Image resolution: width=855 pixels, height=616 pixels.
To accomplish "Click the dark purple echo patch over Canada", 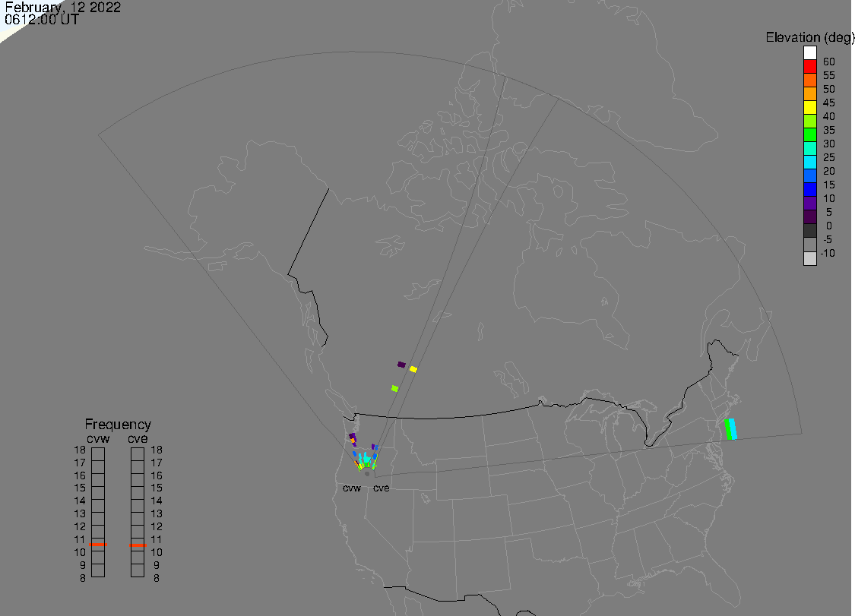I will click(x=401, y=364).
